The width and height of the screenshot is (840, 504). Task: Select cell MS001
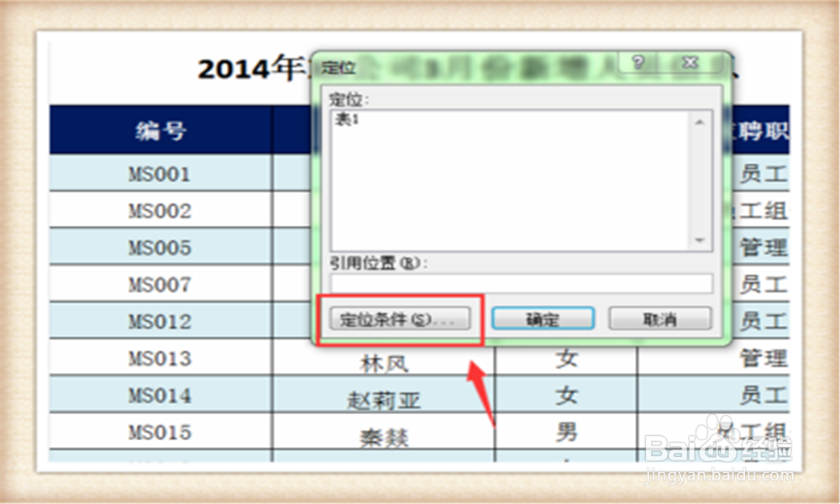click(x=160, y=173)
